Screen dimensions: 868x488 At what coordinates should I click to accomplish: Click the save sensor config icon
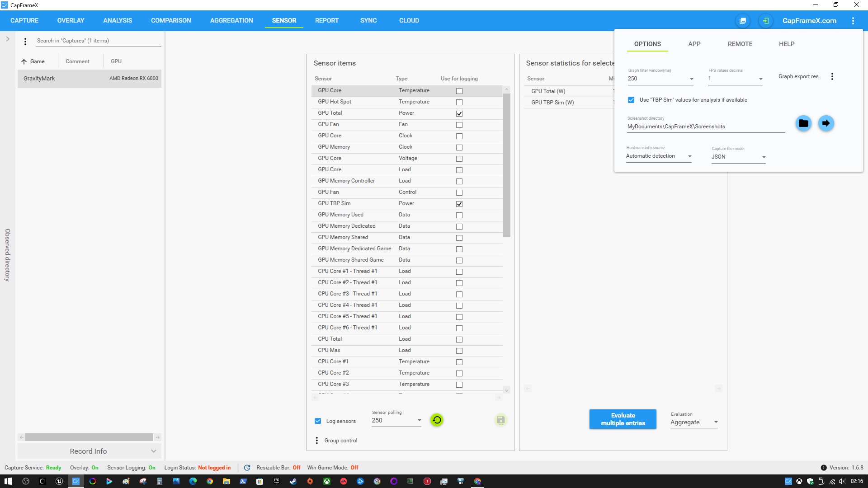click(x=500, y=420)
